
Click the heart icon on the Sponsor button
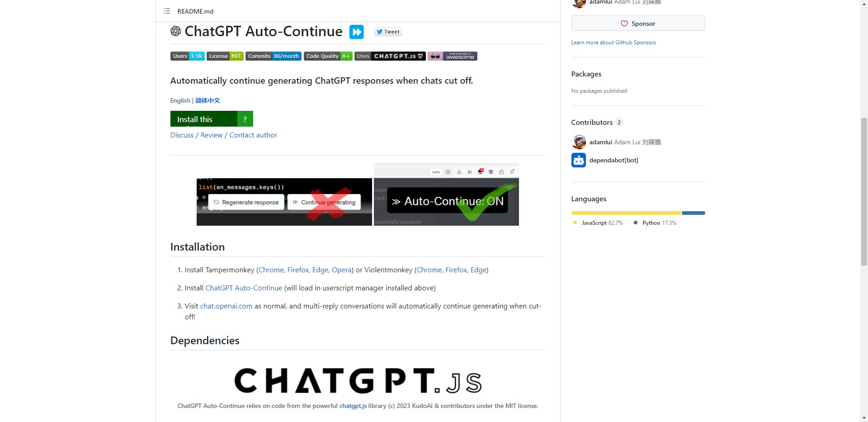624,24
